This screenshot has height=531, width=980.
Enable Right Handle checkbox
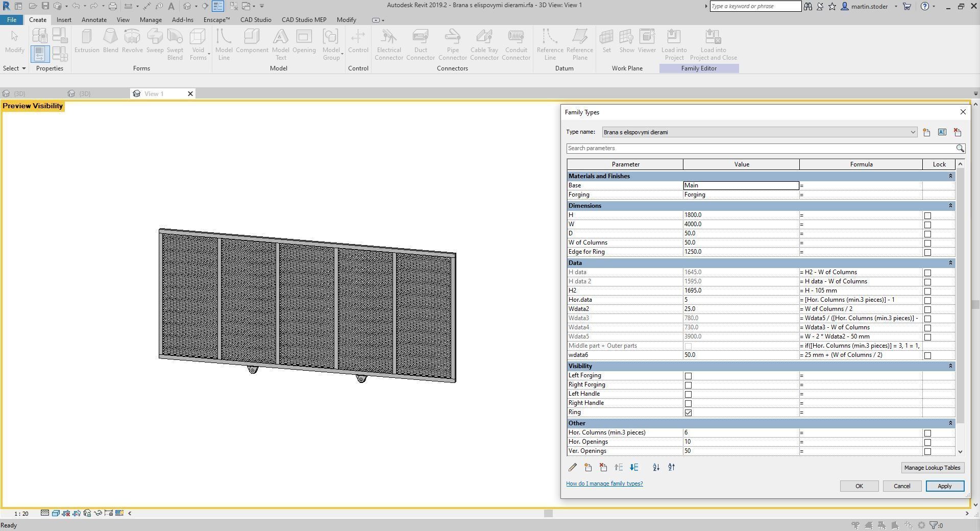point(688,403)
